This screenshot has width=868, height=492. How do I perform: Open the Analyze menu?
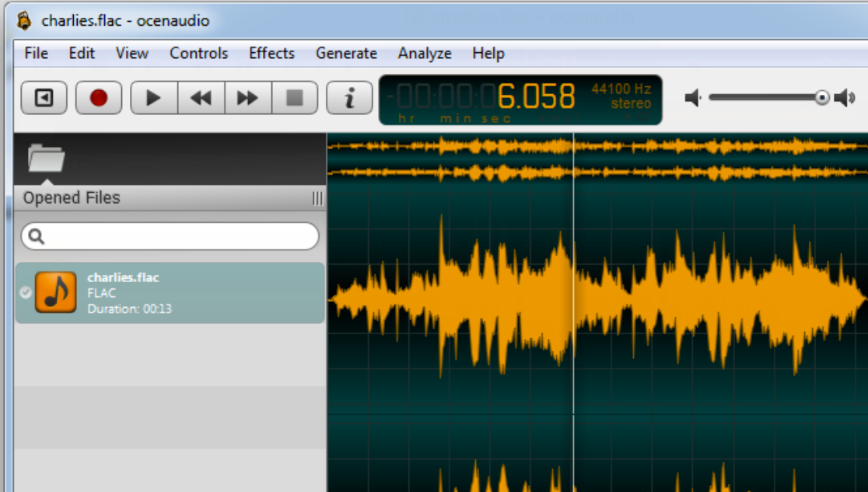pyautogui.click(x=425, y=53)
